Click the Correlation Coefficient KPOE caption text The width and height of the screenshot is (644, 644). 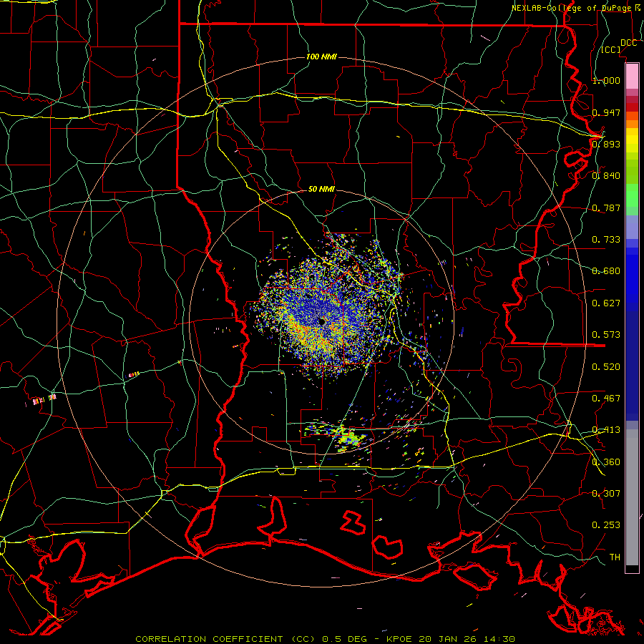325,639
